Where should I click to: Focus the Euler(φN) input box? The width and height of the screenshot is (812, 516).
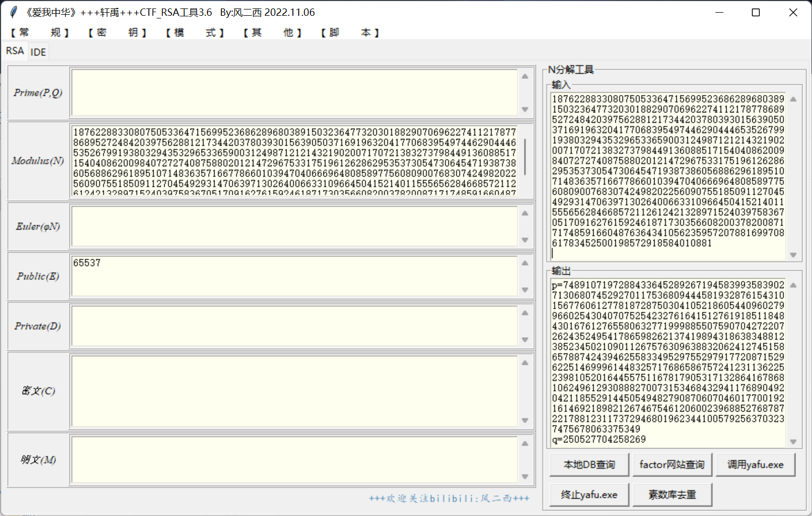point(294,226)
